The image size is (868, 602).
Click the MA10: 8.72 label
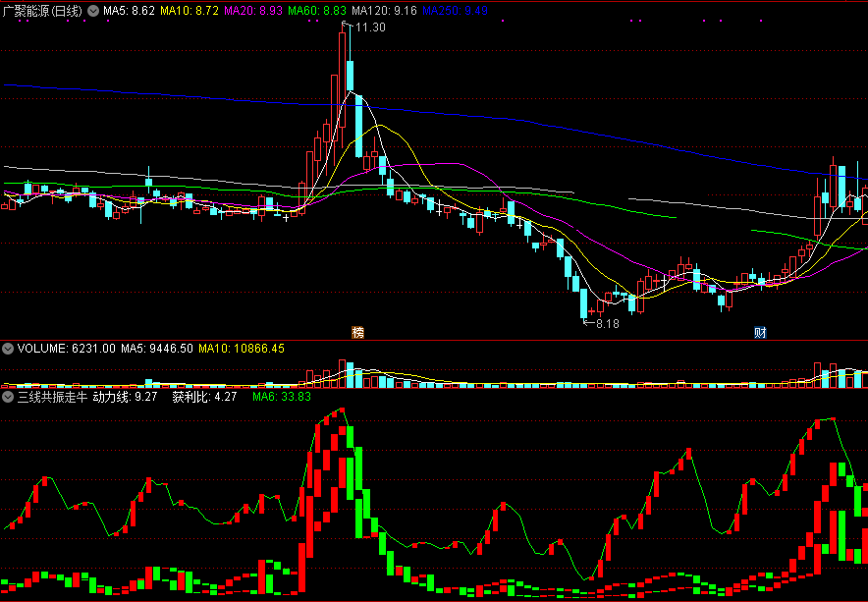(190, 11)
